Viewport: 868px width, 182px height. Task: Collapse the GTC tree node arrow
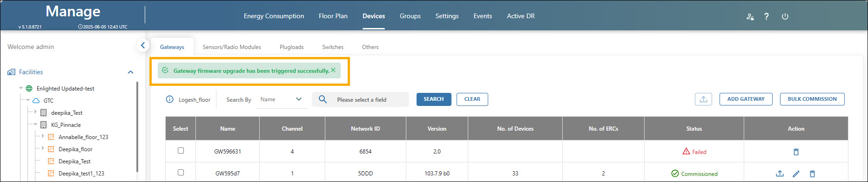coord(28,100)
